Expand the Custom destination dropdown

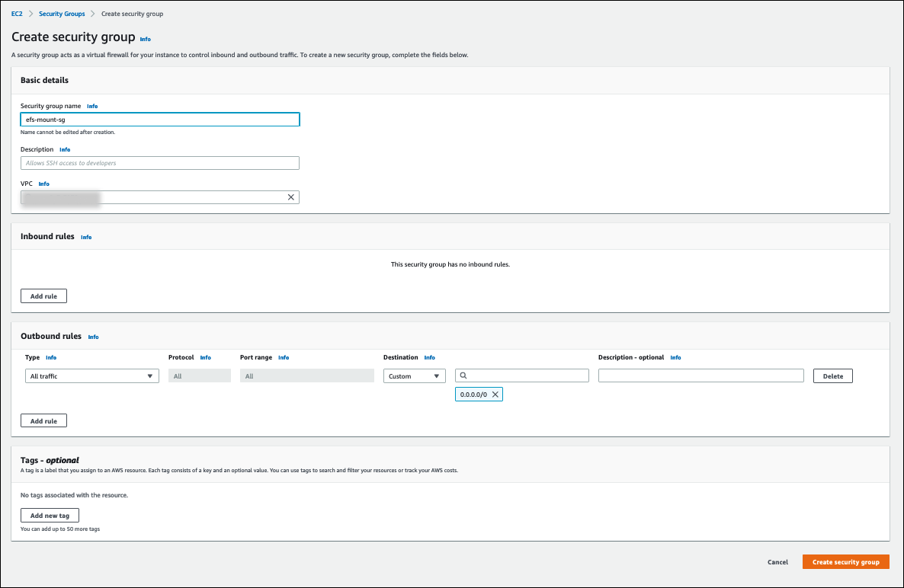click(414, 375)
